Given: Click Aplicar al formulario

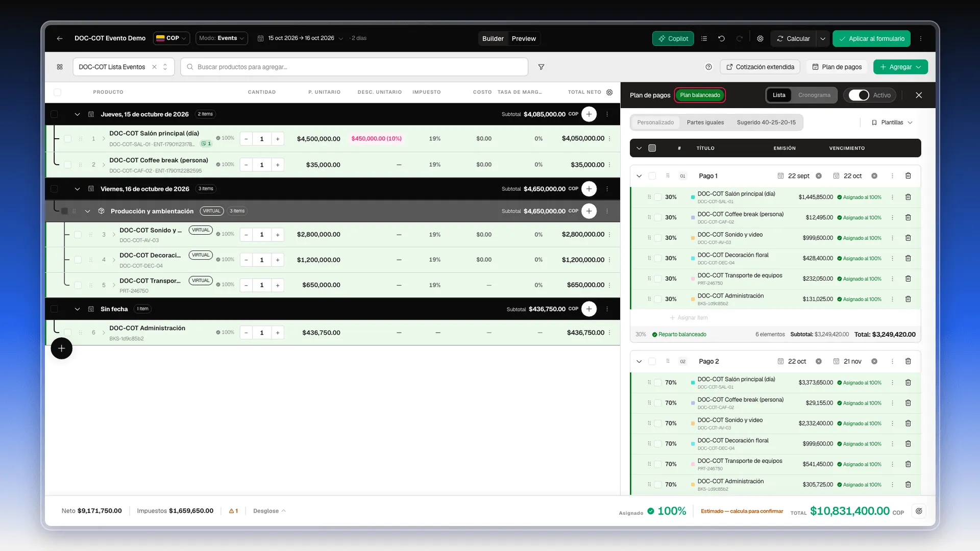Looking at the screenshot, I should pyautogui.click(x=871, y=39).
